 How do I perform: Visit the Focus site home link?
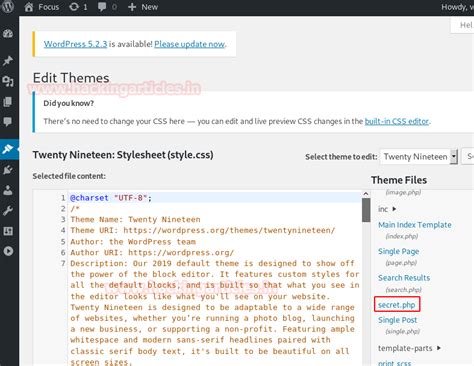click(42, 7)
